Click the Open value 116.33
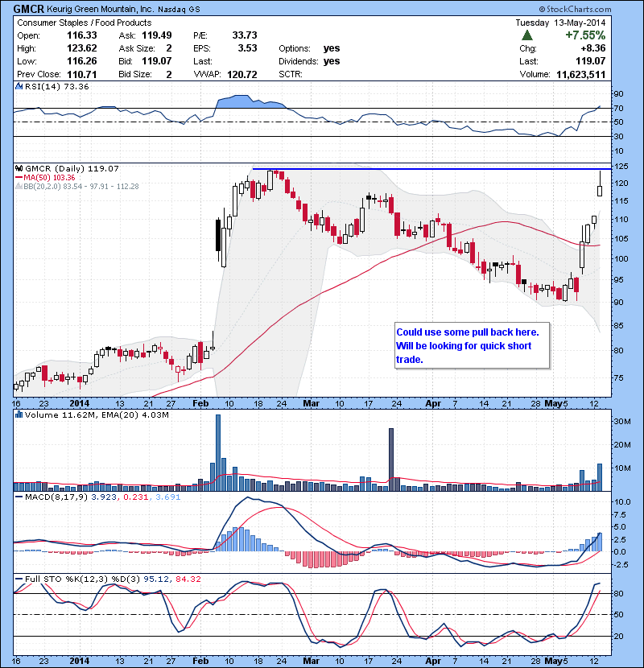The width and height of the screenshot is (644, 668). pos(82,35)
